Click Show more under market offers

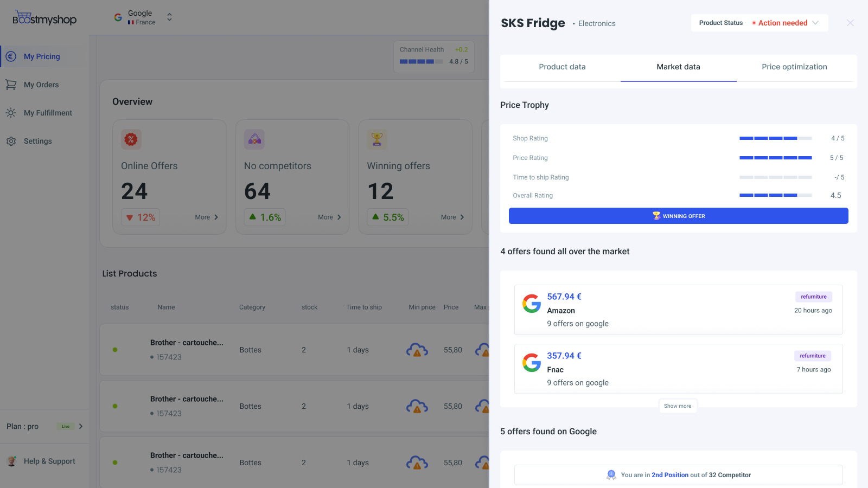point(678,406)
